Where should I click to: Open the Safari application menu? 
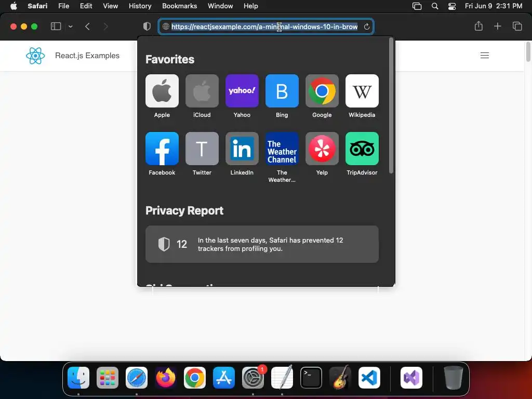click(x=37, y=6)
